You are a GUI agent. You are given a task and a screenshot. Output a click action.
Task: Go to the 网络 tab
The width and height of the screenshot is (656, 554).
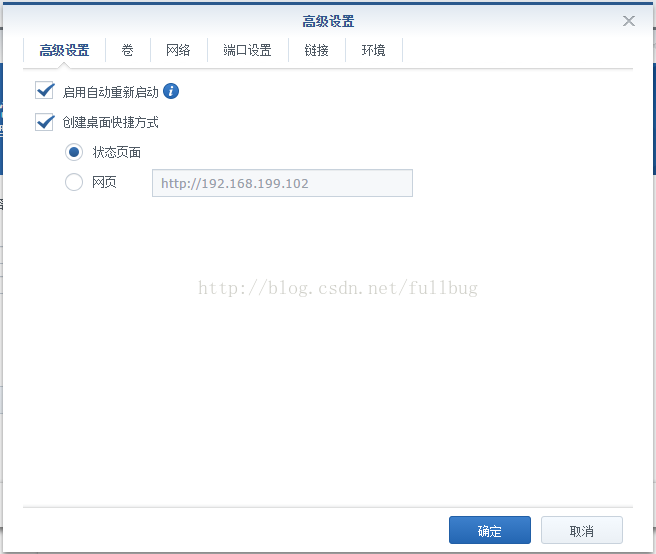click(x=178, y=50)
